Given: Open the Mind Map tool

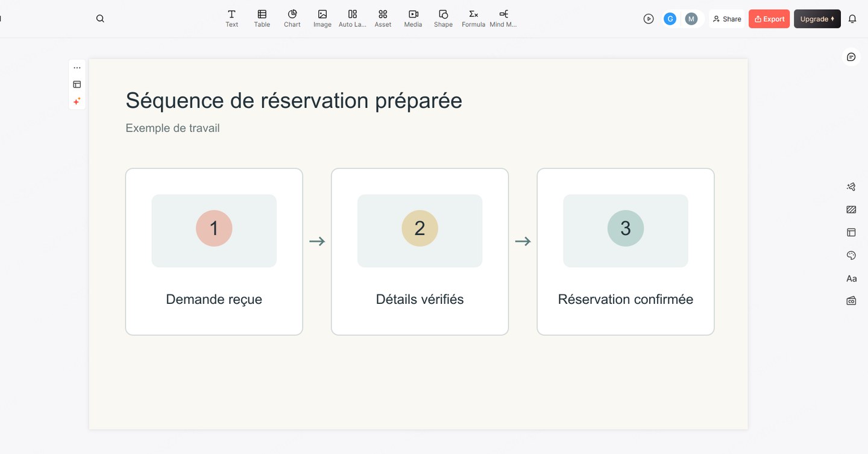Looking at the screenshot, I should 503,19.
